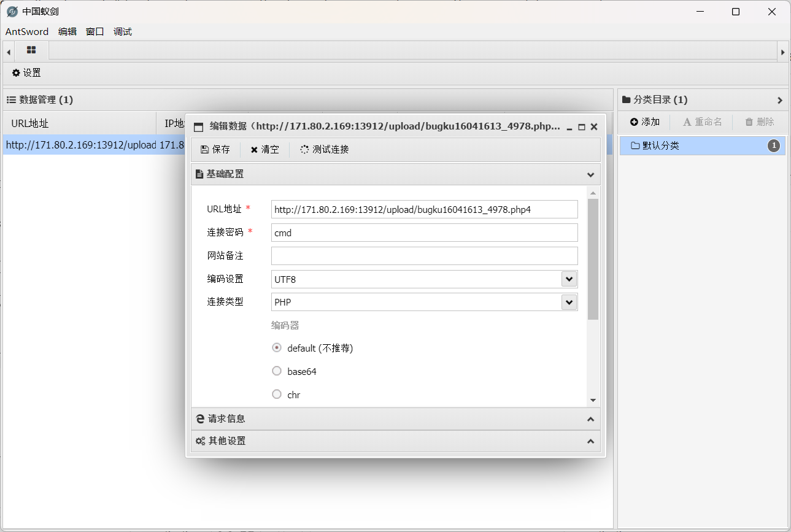Select the default (不推荐) encoder option
The image size is (791, 532).
click(277, 347)
